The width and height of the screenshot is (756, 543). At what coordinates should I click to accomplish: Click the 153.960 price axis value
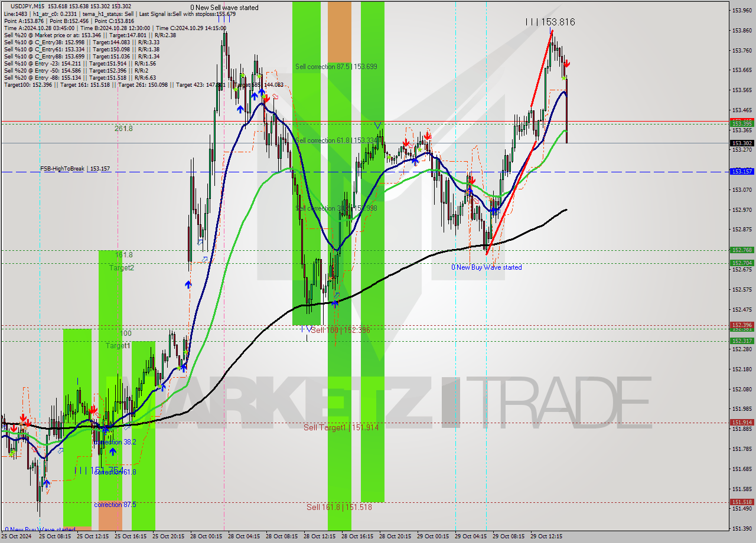(742, 10)
